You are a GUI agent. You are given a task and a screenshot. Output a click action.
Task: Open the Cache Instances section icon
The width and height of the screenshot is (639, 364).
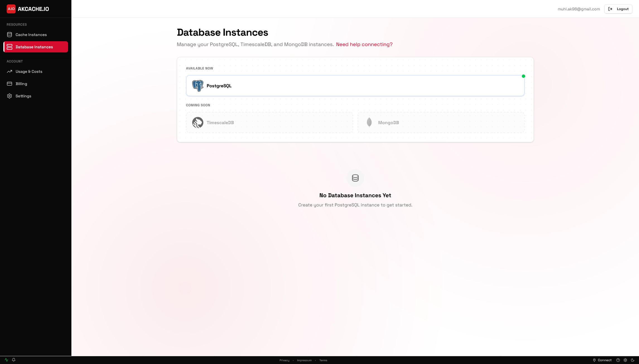pos(10,34)
